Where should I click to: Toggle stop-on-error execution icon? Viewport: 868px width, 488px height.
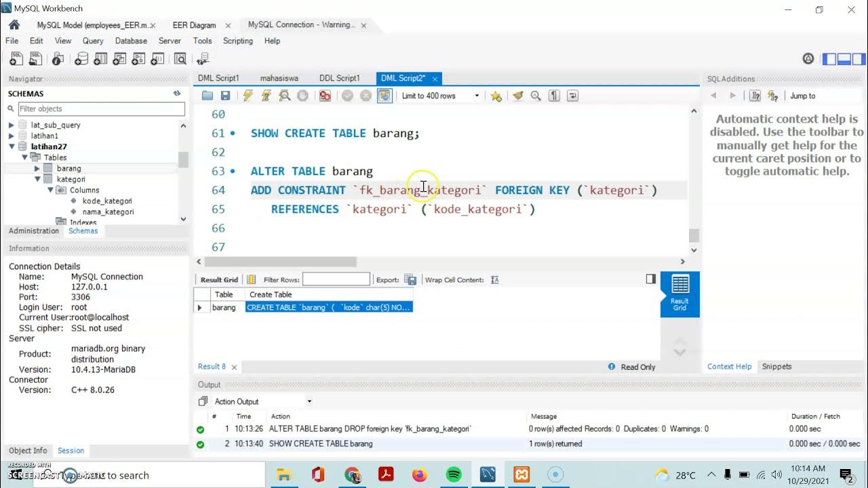[x=325, y=96]
